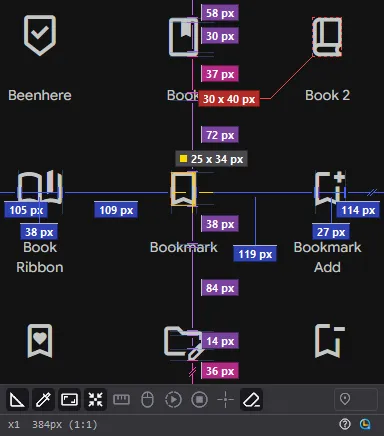The image size is (384, 436).
Task: Click the location pin input field
Action: pos(356,399)
